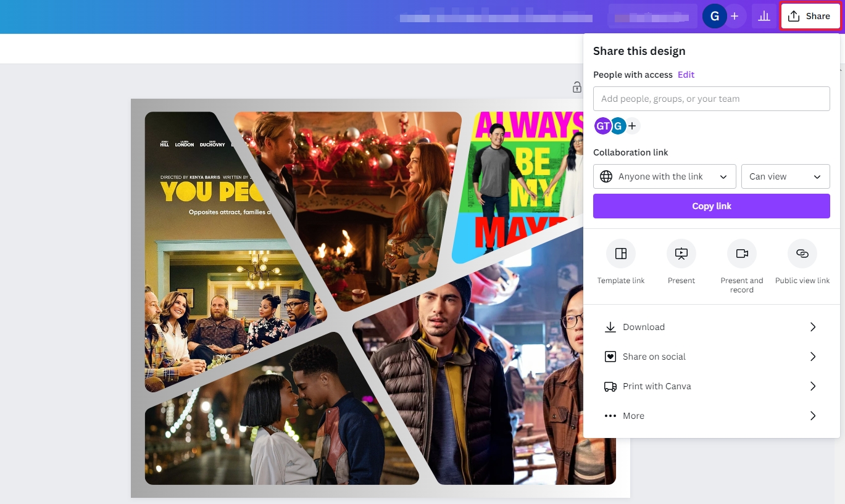
Task: Click the Present and record icon
Action: pos(742,254)
